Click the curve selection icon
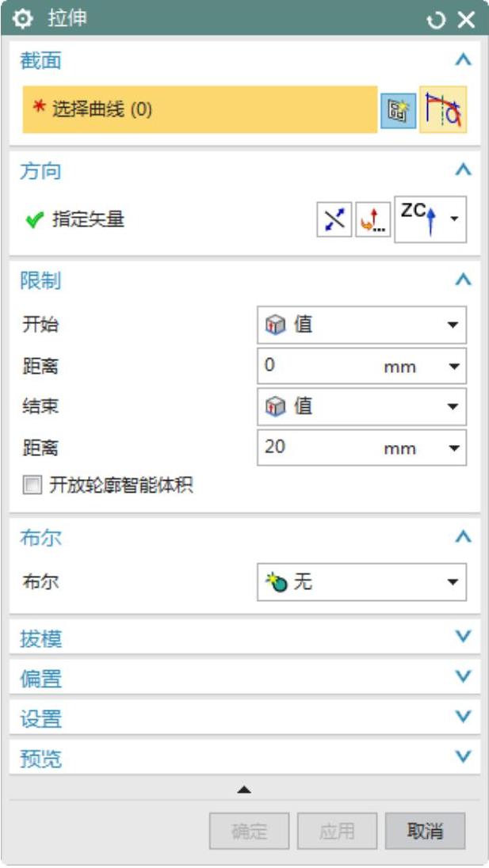The image size is (489, 868). 443,110
